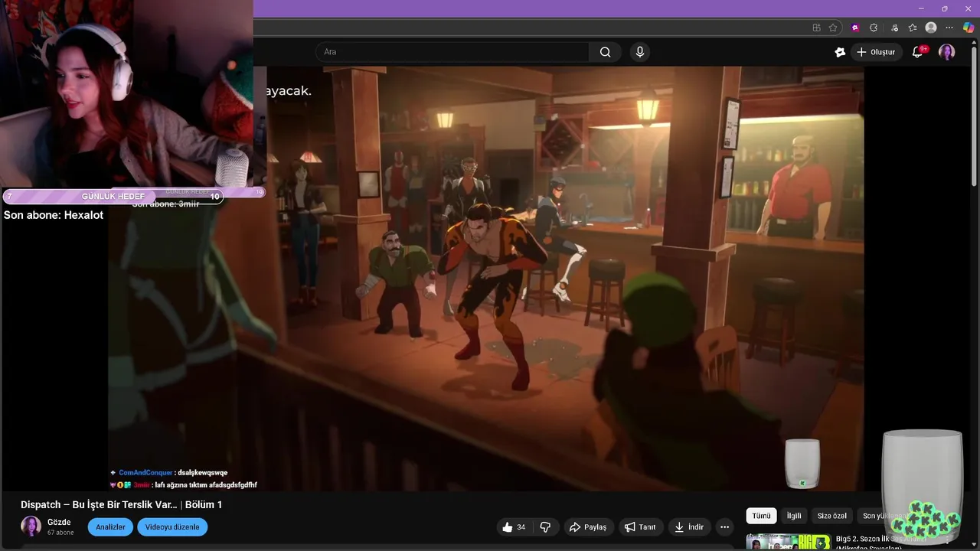Open the browser profile avatar
The image size is (980, 551).
[x=931, y=28]
